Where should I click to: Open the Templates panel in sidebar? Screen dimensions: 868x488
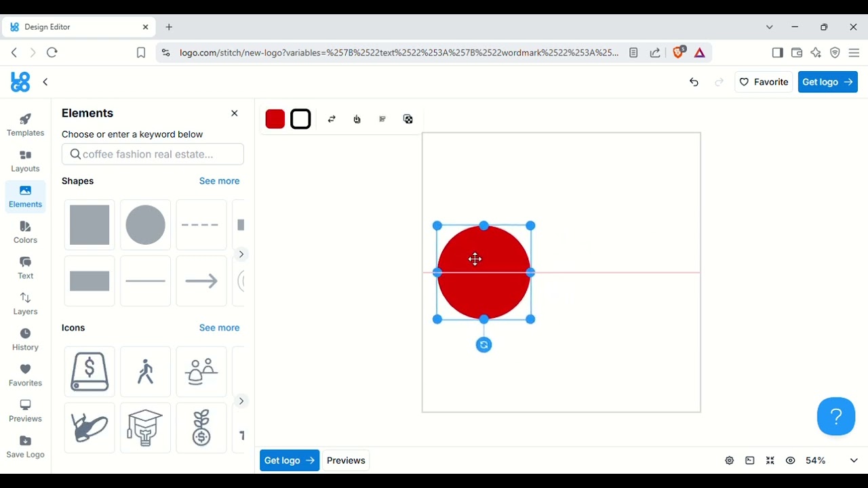tap(26, 125)
